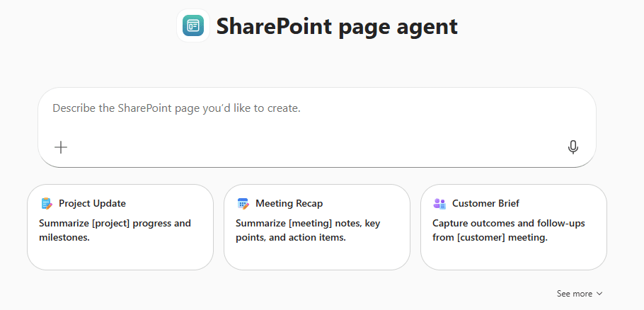The image size is (644, 310).
Task: Select the 'Summarize [project] progress and milestones.' prompt card
Action: tap(120, 227)
